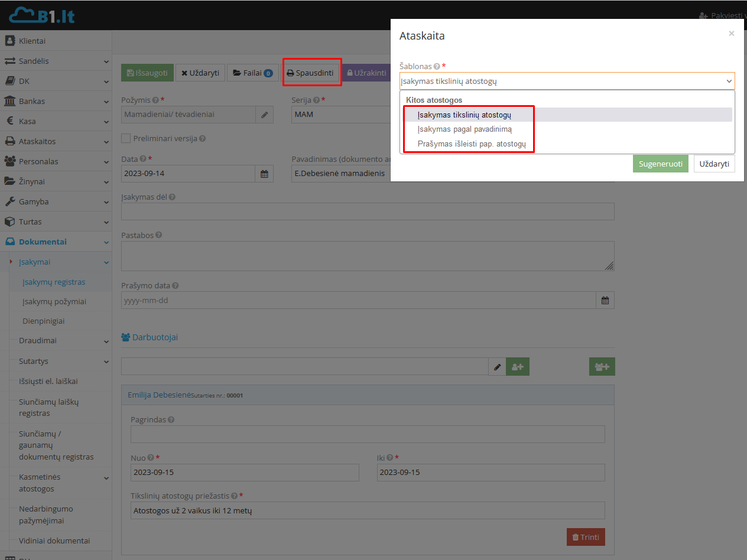This screenshot has width=747, height=560.
Task: Click the Spausdinti print button
Action: click(x=311, y=73)
